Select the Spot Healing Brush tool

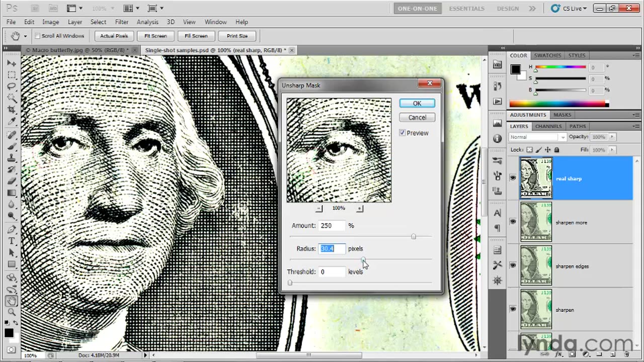[11, 135]
